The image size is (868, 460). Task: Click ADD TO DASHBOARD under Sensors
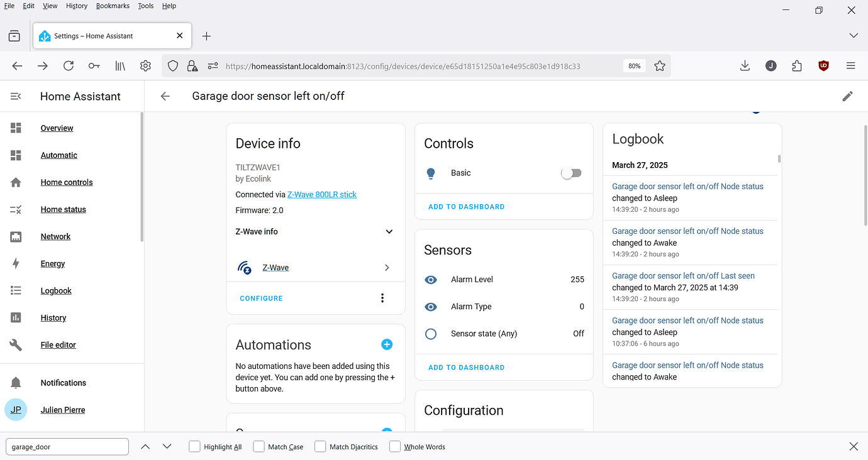coord(466,368)
